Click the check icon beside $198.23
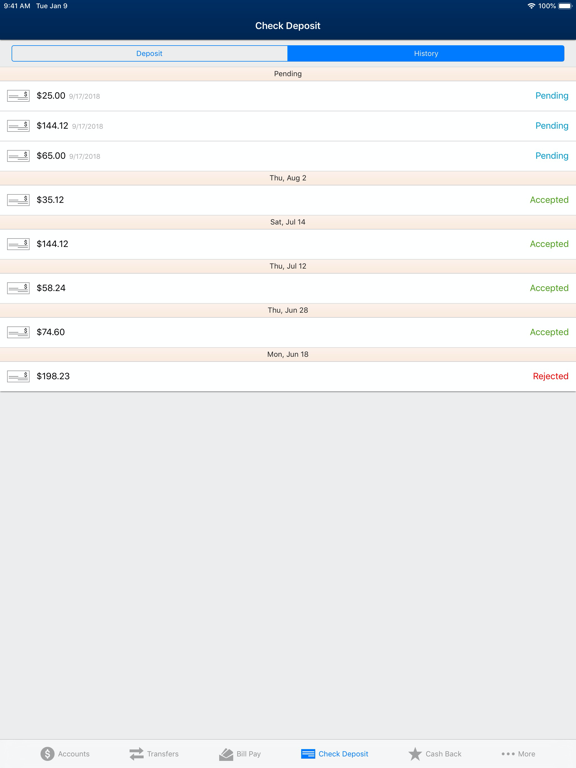Viewport: 576px width, 768px height. [18, 376]
